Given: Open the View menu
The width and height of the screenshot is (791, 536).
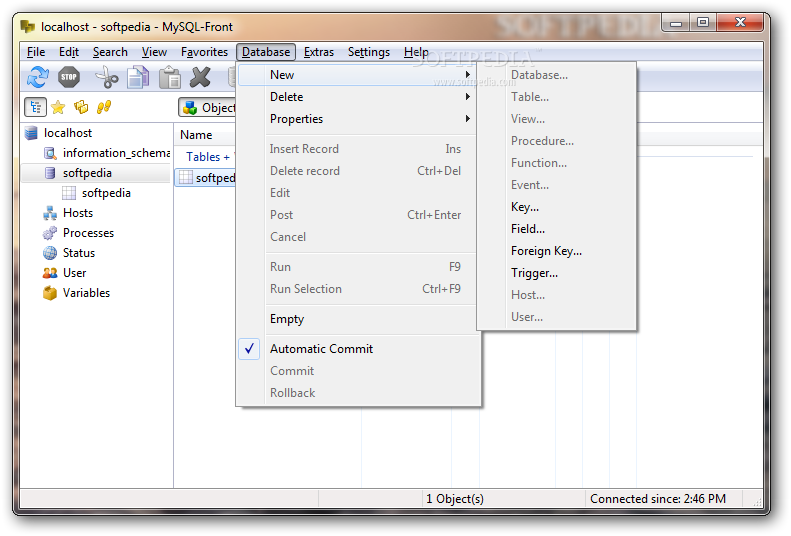Looking at the screenshot, I should tap(154, 52).
